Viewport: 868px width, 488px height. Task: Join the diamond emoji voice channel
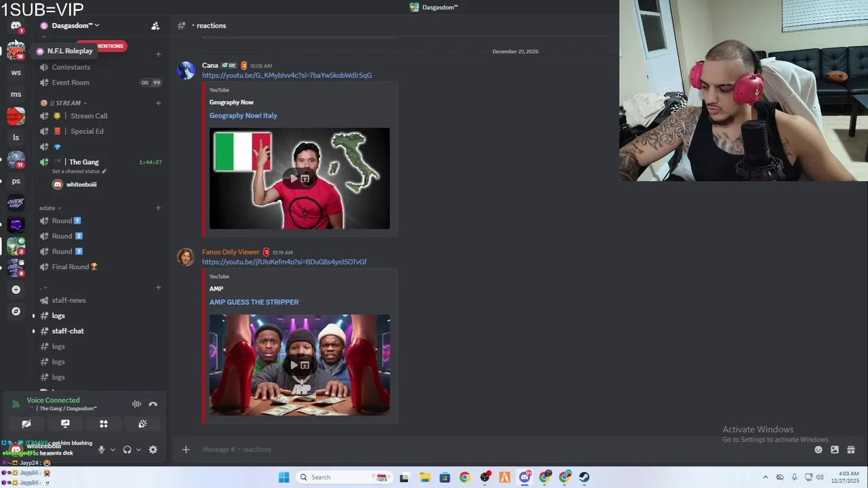57,146
